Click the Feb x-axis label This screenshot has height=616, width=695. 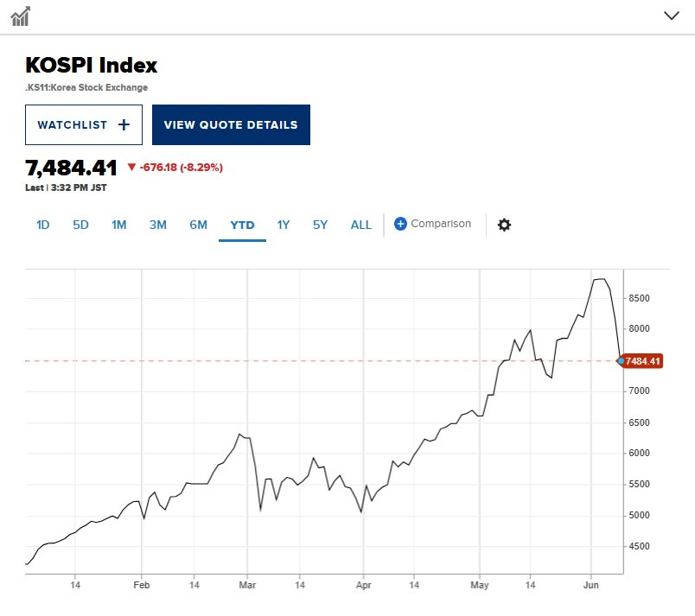[x=142, y=585]
